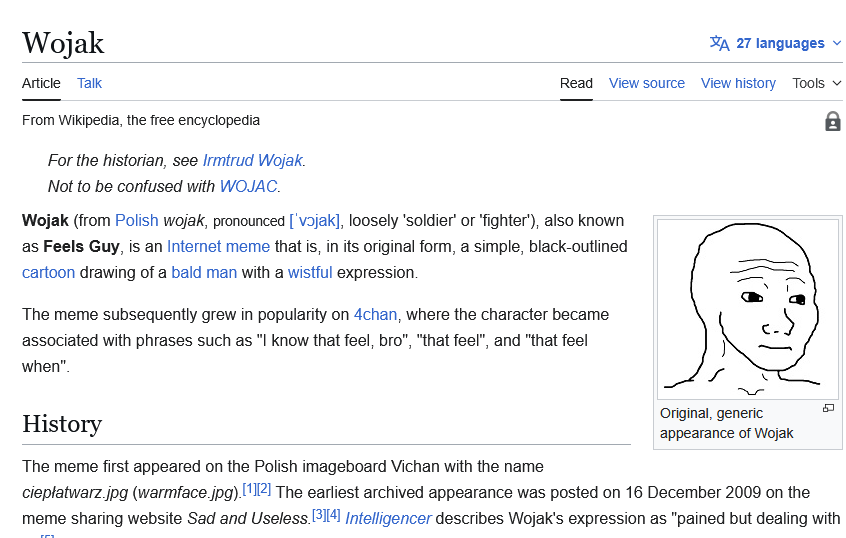
Task: Open the Internet meme link
Action: pos(218,246)
